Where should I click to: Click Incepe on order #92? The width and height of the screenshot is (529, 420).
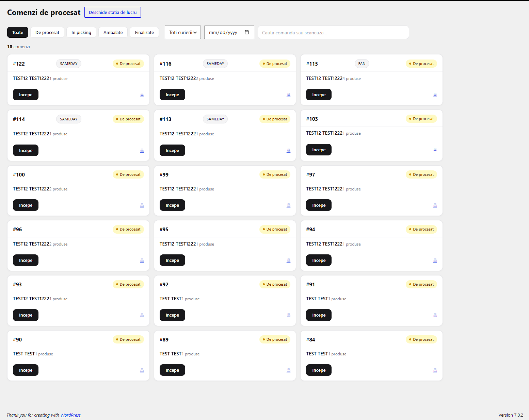pyautogui.click(x=172, y=315)
